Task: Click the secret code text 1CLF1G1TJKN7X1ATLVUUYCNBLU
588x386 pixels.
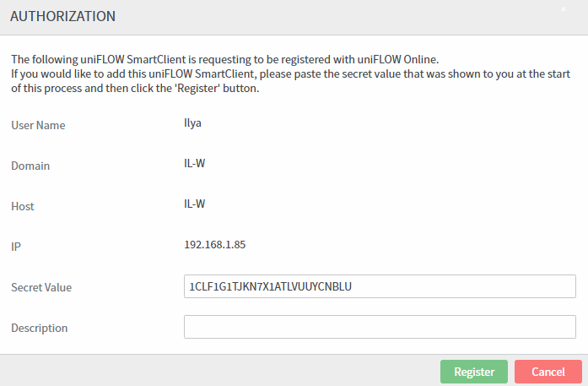Action: pyautogui.click(x=270, y=286)
